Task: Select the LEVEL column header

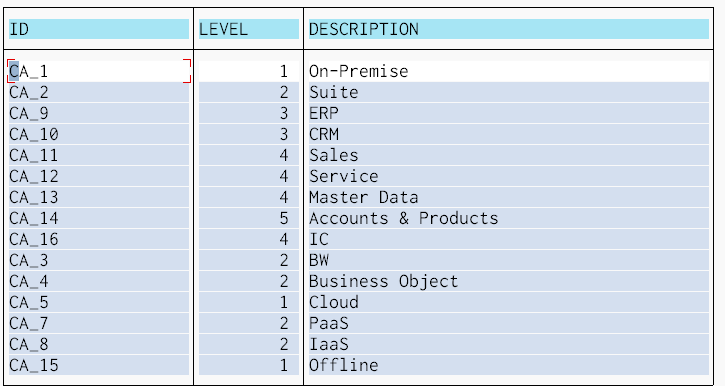Action: coord(249,29)
